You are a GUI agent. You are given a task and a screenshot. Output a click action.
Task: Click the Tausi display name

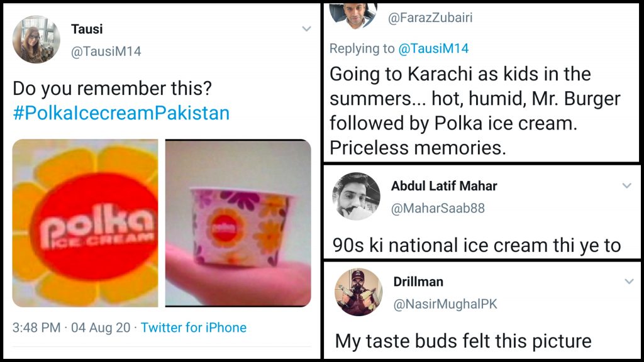[87, 29]
